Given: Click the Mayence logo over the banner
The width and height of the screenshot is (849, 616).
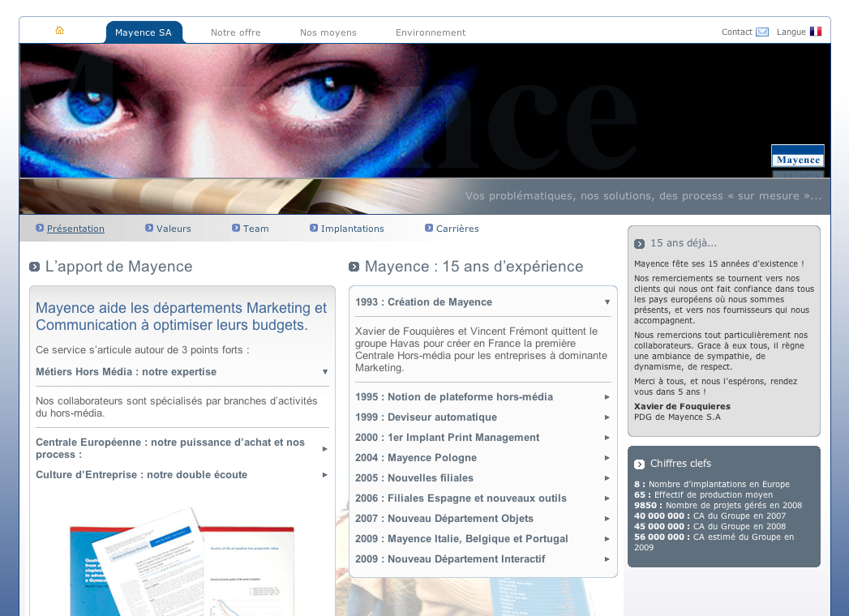Looking at the screenshot, I should tap(797, 156).
